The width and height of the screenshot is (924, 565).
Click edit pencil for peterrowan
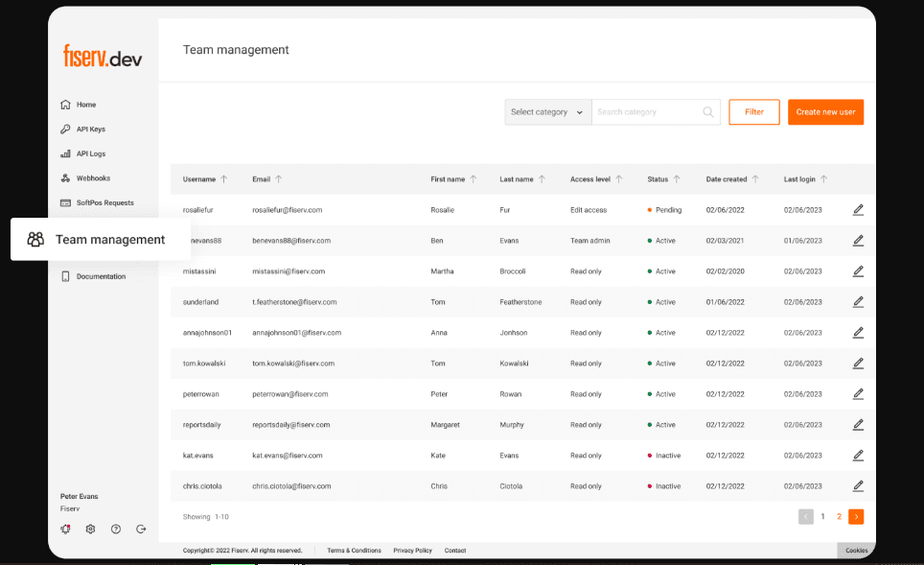tap(858, 394)
